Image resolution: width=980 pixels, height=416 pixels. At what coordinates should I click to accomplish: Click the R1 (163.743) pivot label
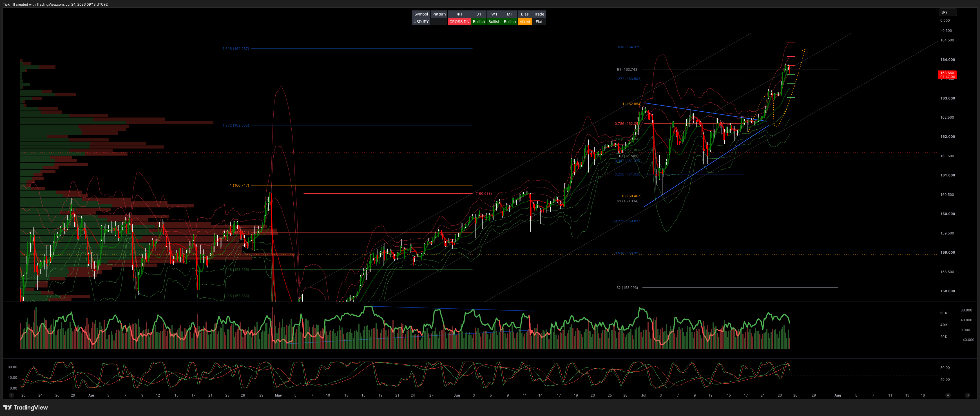tap(627, 69)
